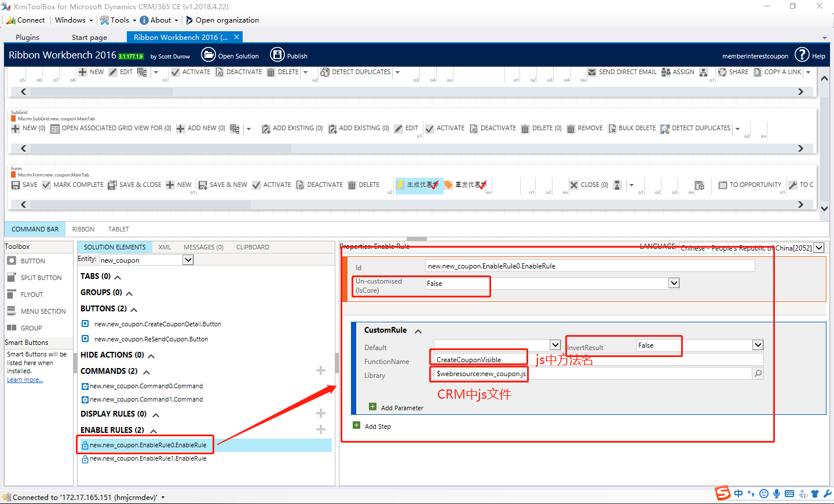Select 重发优惠券 custom button in Form ribbon

pos(466,185)
